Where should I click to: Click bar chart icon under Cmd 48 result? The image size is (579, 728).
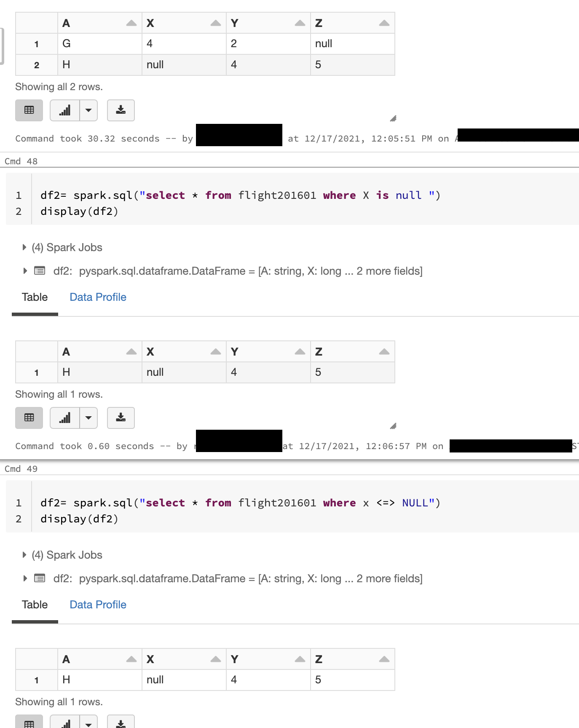click(64, 418)
